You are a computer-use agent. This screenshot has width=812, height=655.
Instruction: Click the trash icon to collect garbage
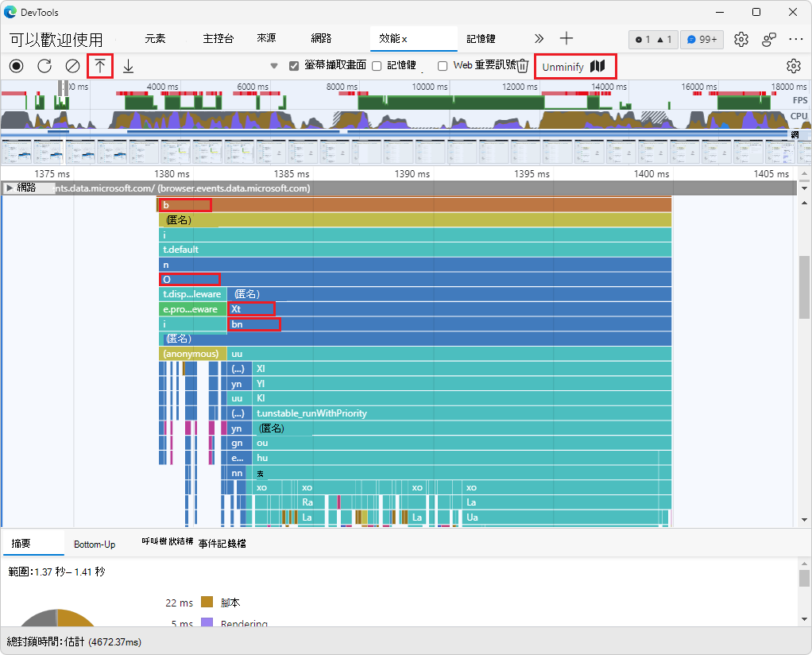click(x=523, y=66)
